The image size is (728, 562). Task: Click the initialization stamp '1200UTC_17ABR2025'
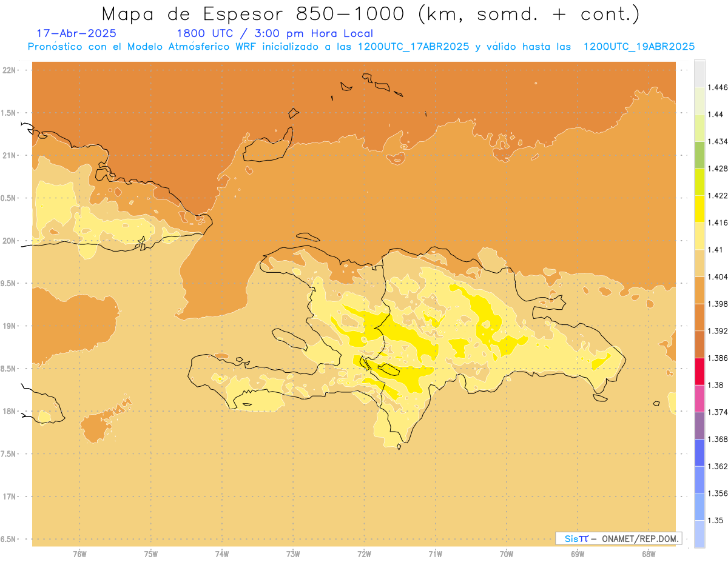coord(413,47)
